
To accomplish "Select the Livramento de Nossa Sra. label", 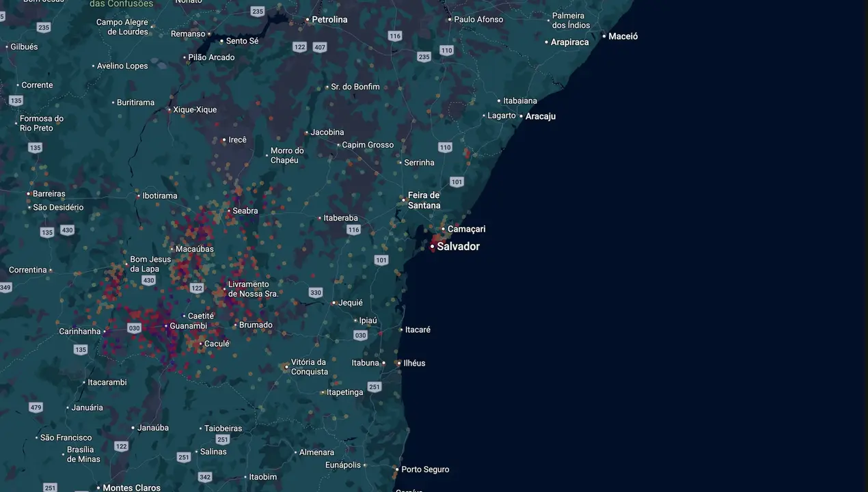I will click(254, 289).
